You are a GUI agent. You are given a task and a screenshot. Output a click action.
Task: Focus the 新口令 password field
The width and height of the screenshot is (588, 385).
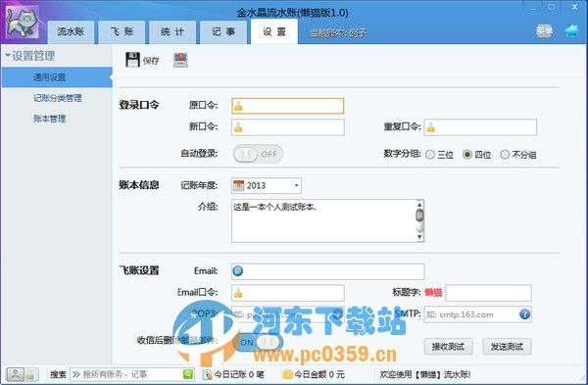[x=287, y=127]
